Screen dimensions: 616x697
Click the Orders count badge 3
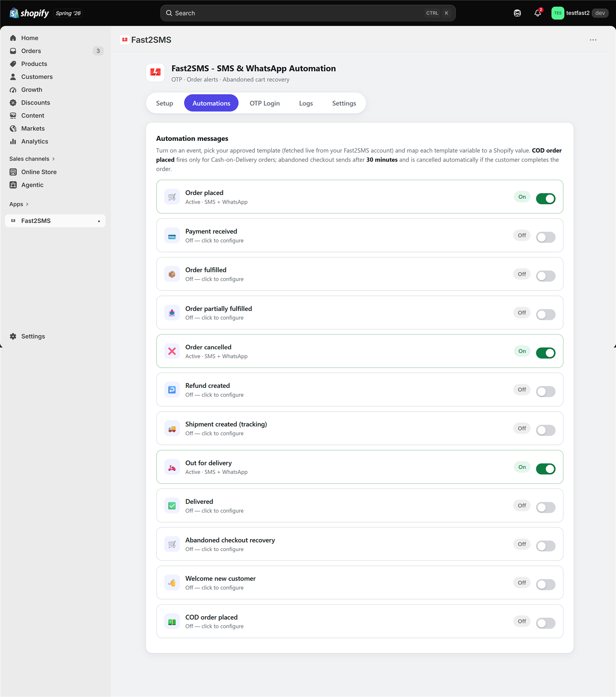(x=98, y=51)
